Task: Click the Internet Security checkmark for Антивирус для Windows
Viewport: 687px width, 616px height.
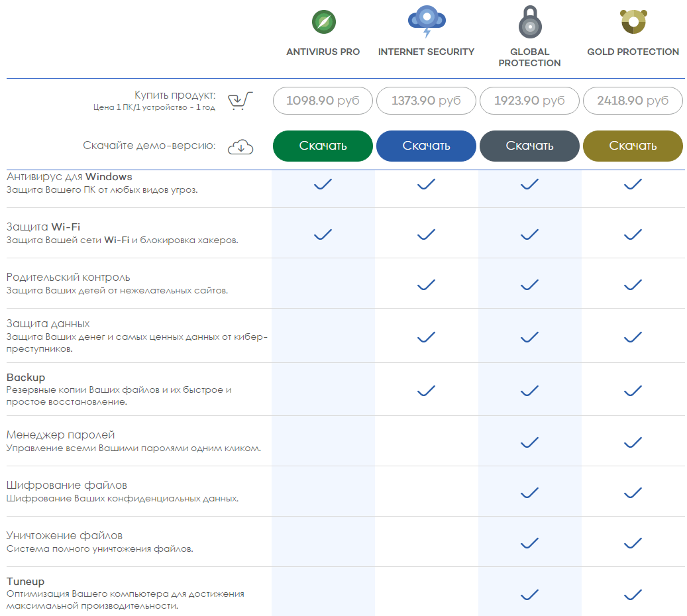Action: tap(426, 184)
